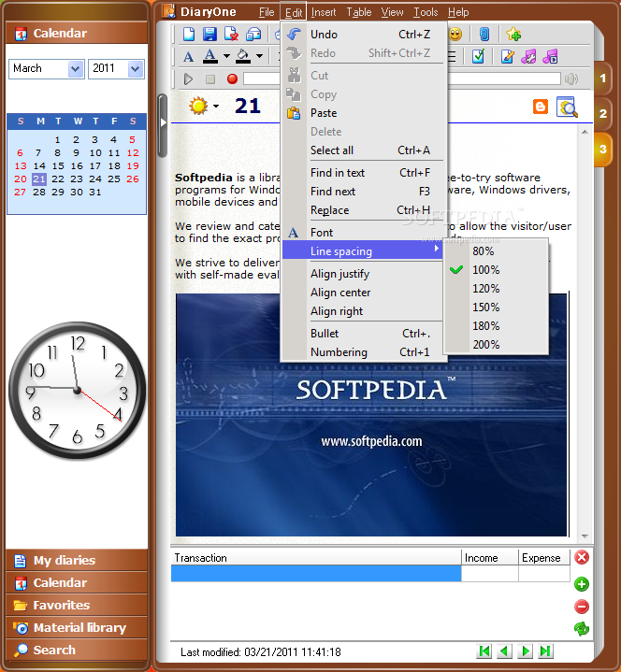Go to previous entry green arrow

coord(504,651)
